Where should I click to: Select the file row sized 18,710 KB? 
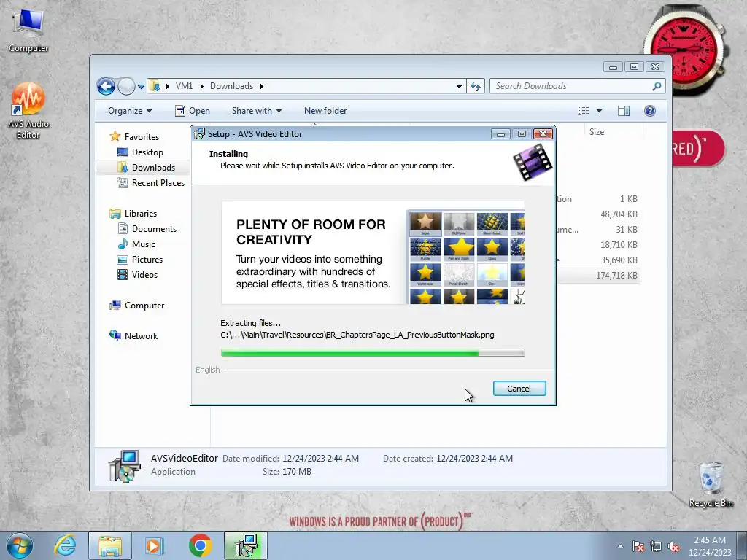[x=598, y=245]
